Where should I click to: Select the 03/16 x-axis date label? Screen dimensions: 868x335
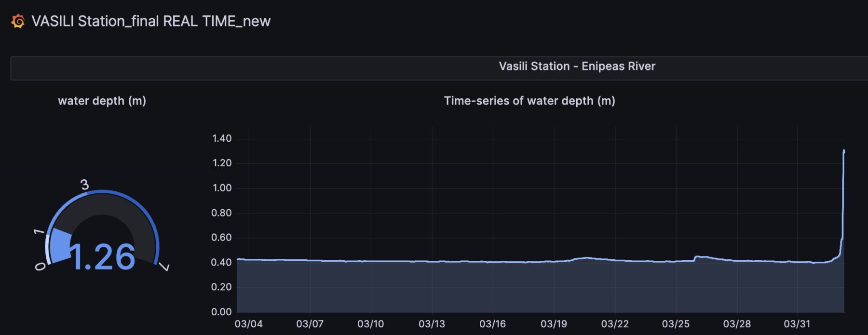coord(492,324)
